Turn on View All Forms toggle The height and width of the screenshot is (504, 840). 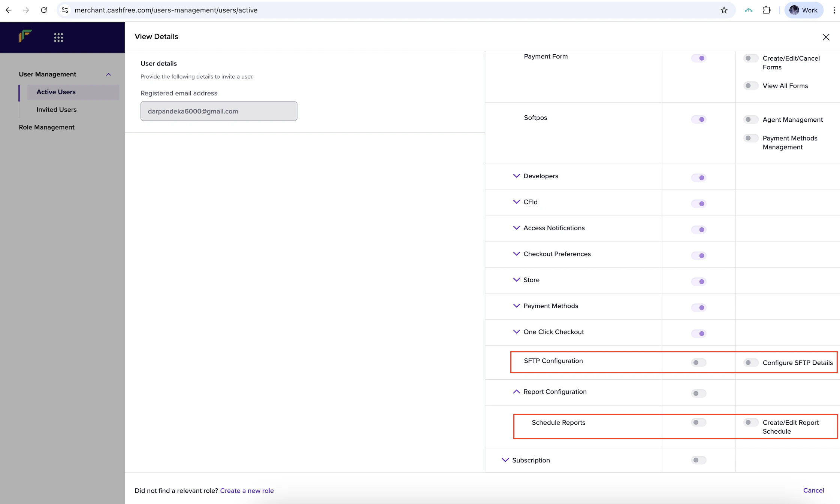pyautogui.click(x=750, y=86)
